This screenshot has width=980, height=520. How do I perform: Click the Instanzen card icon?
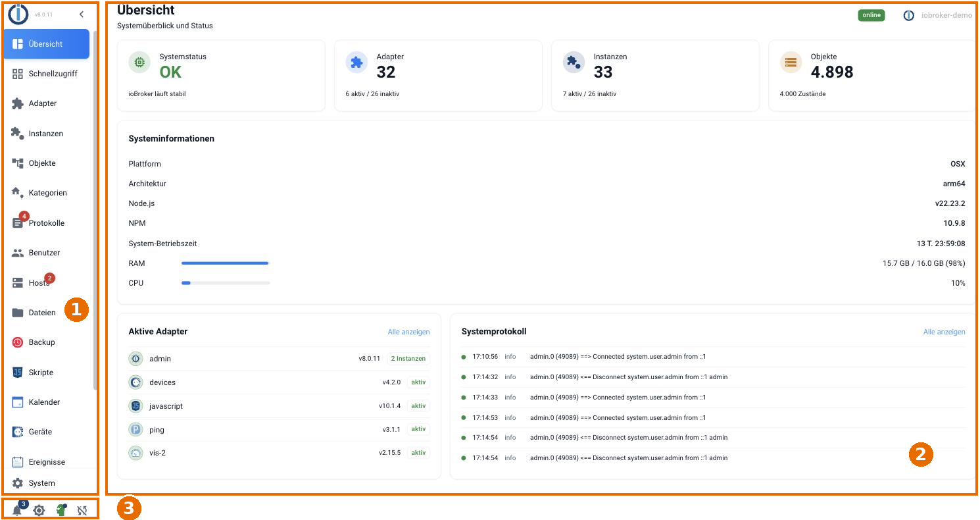pyautogui.click(x=574, y=63)
